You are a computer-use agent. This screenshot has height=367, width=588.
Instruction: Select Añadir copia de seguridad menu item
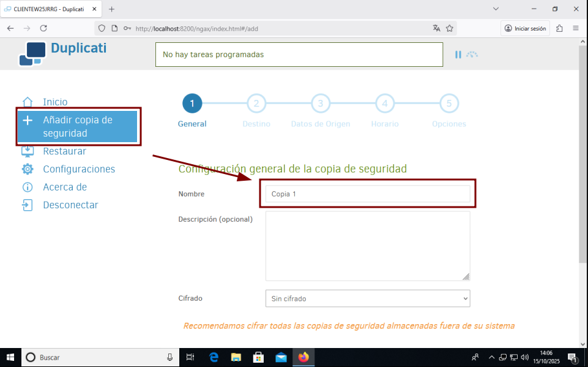[77, 127]
